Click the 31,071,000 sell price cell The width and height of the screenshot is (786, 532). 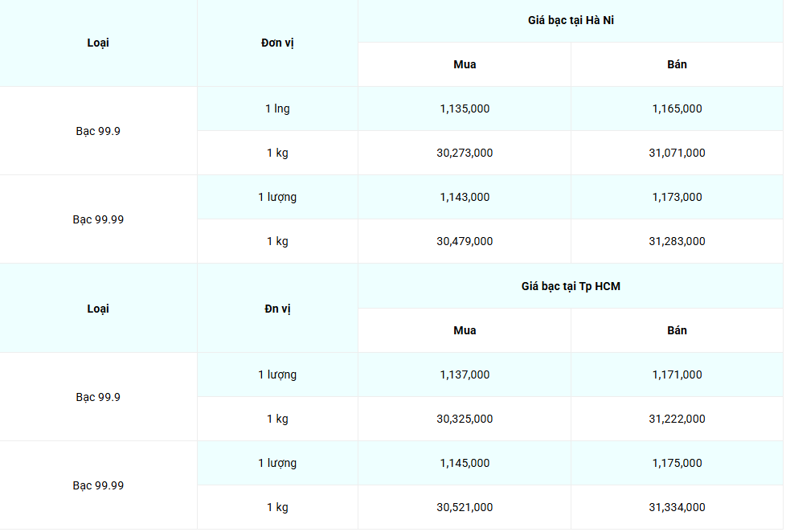(677, 153)
